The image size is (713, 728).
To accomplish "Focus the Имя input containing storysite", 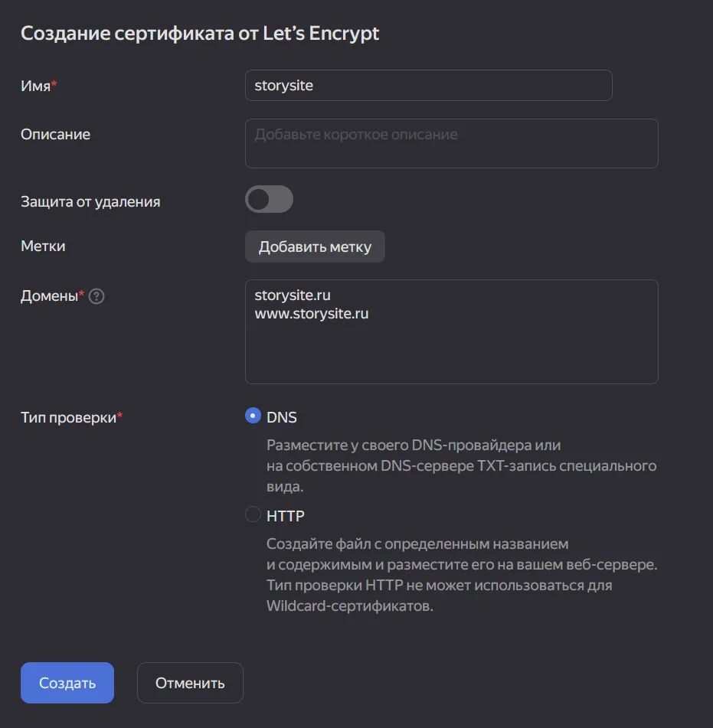I will (x=428, y=85).
